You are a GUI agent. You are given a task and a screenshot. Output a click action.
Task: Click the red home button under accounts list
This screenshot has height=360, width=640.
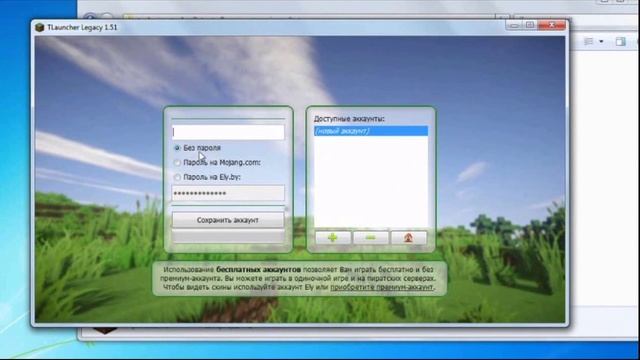409,238
